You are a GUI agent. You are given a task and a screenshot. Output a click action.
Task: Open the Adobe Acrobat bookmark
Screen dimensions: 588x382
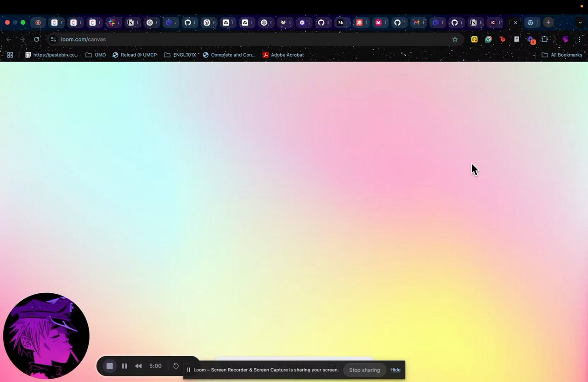pyautogui.click(x=283, y=55)
